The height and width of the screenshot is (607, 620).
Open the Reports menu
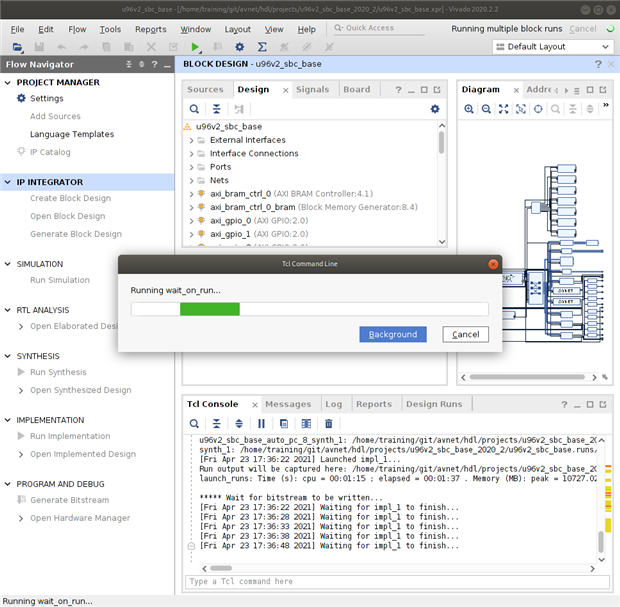(x=150, y=29)
